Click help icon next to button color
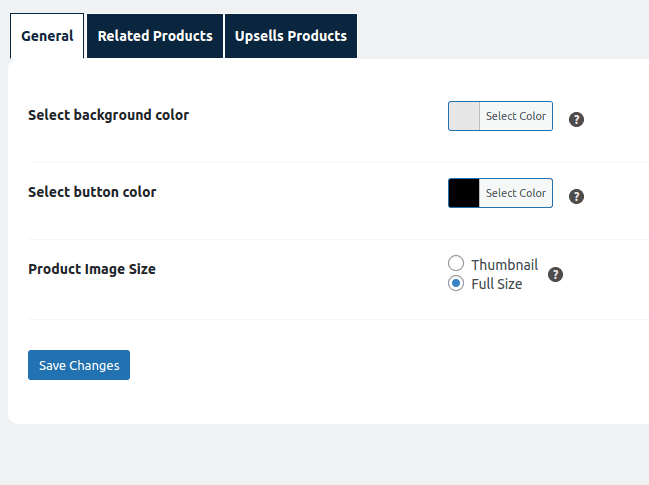The width and height of the screenshot is (649, 485). click(x=576, y=196)
